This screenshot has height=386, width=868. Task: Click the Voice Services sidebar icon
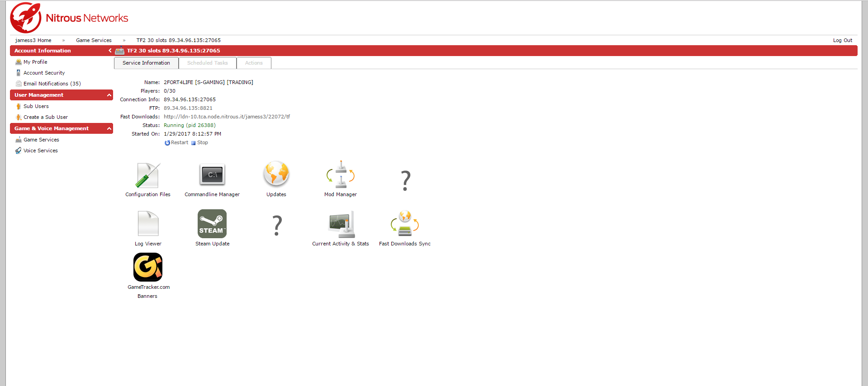(19, 151)
